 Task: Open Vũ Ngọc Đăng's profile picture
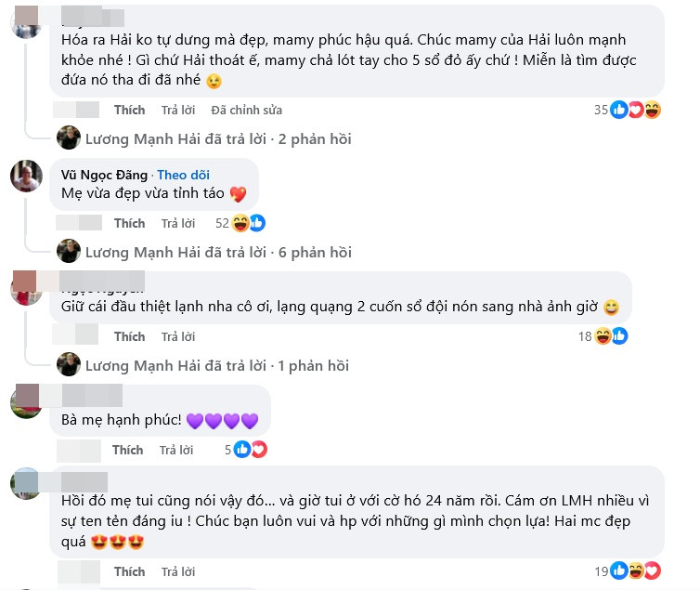tap(26, 176)
